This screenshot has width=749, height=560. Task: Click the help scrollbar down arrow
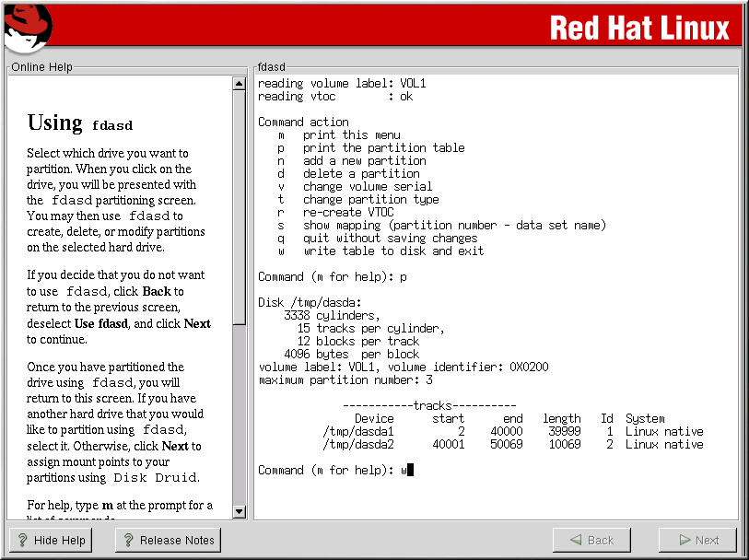[x=240, y=511]
